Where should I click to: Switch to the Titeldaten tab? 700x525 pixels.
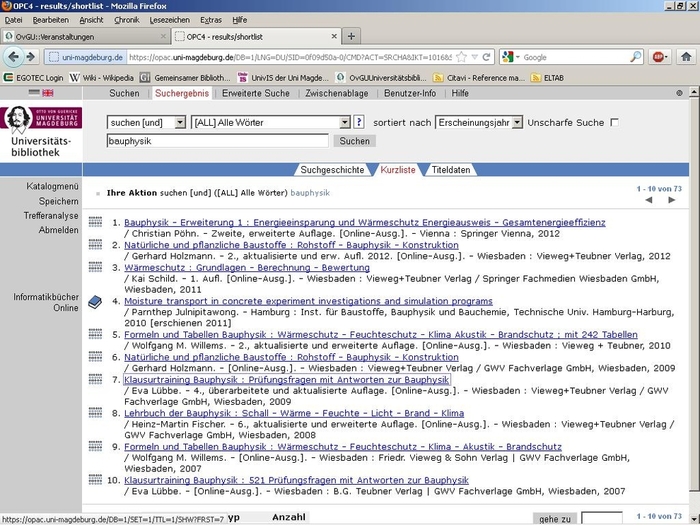tap(451, 170)
